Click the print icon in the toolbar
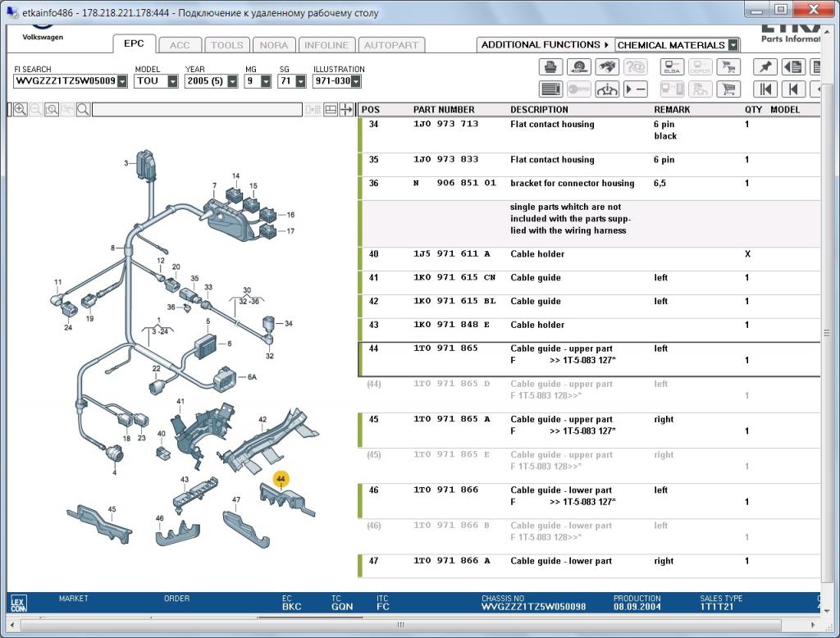840x638 pixels. point(550,67)
